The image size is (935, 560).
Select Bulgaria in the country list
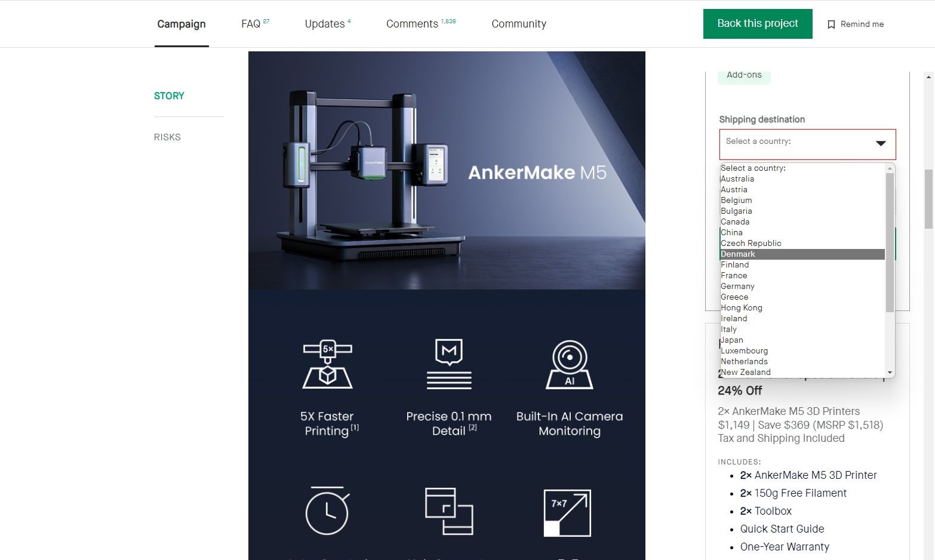802,211
